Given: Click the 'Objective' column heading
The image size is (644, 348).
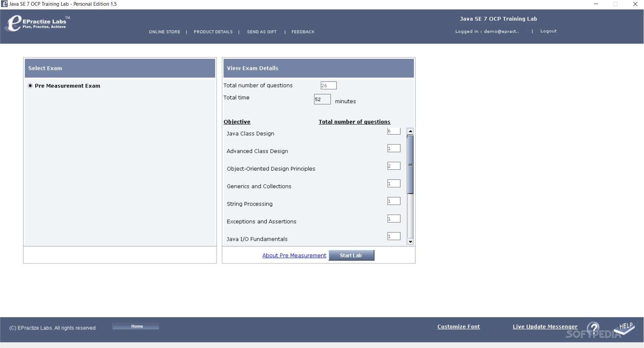Looking at the screenshot, I should (x=237, y=122).
